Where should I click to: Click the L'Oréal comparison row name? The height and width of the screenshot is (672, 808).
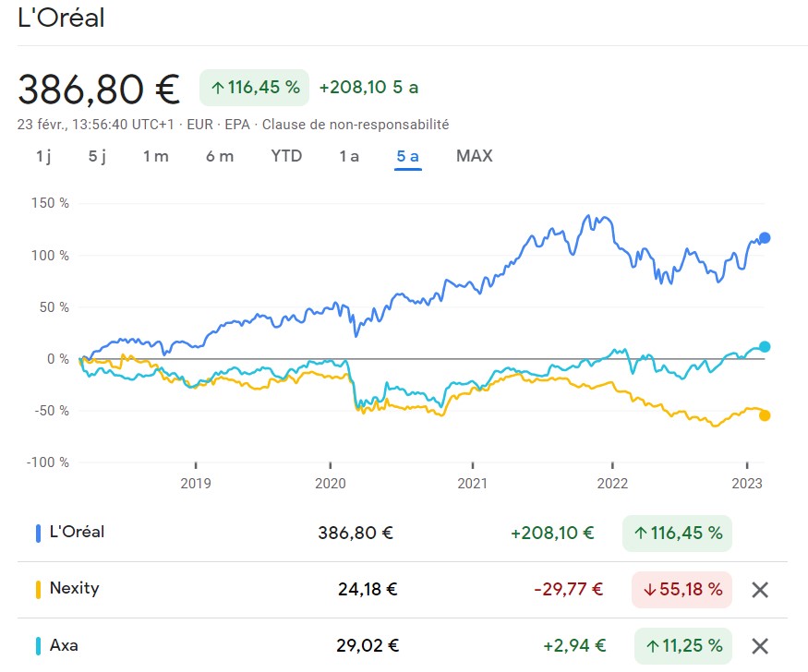pyautogui.click(x=77, y=532)
